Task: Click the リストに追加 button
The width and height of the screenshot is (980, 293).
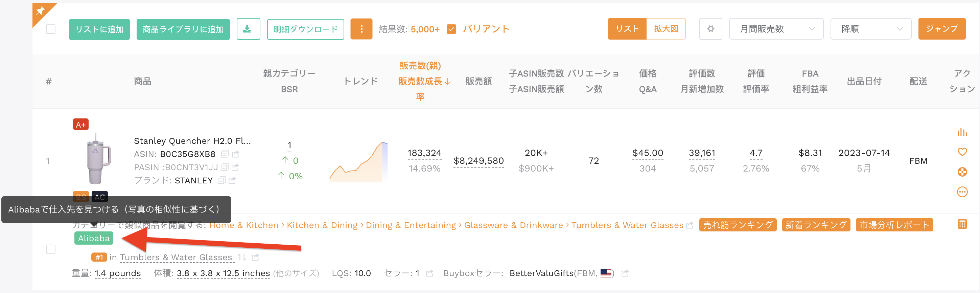Action: coord(99,29)
